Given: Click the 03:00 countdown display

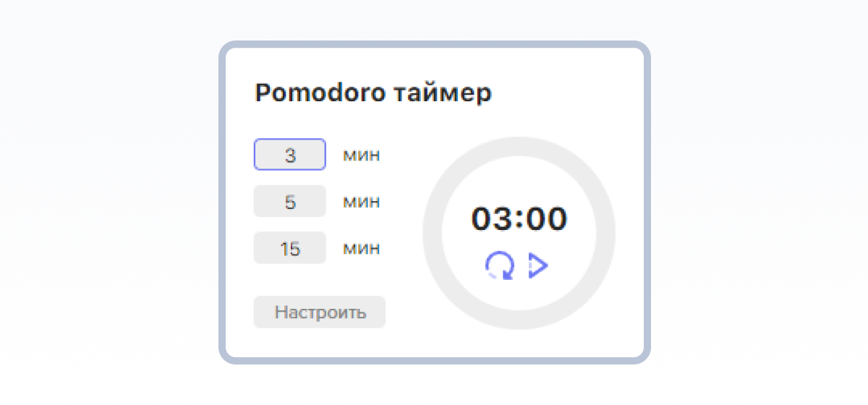Looking at the screenshot, I should [519, 218].
